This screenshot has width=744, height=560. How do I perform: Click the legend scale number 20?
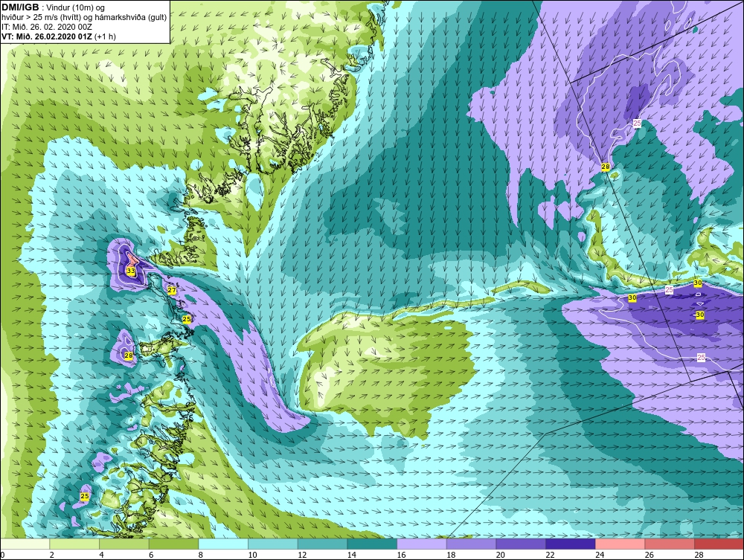500,555
